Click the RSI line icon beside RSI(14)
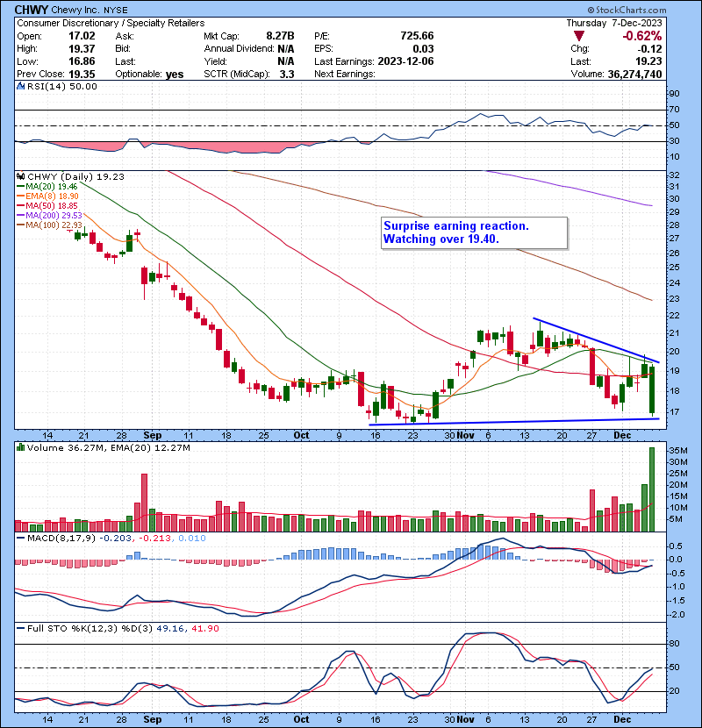Screen dimensions: 702x728 20,86
